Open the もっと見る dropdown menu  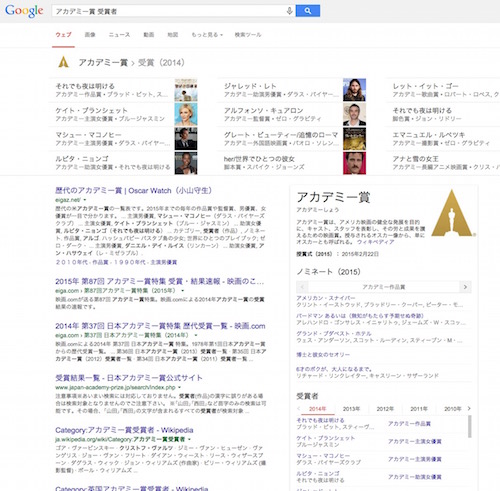click(207, 35)
